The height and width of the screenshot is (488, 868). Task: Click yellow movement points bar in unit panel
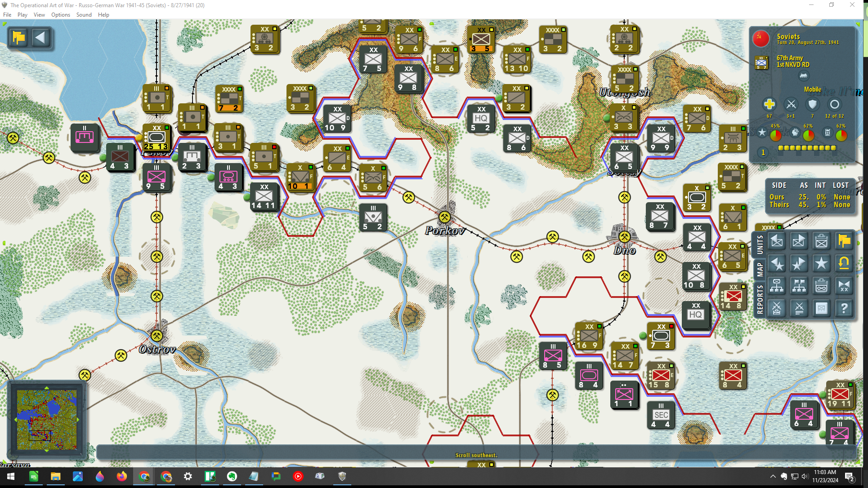[807, 148]
